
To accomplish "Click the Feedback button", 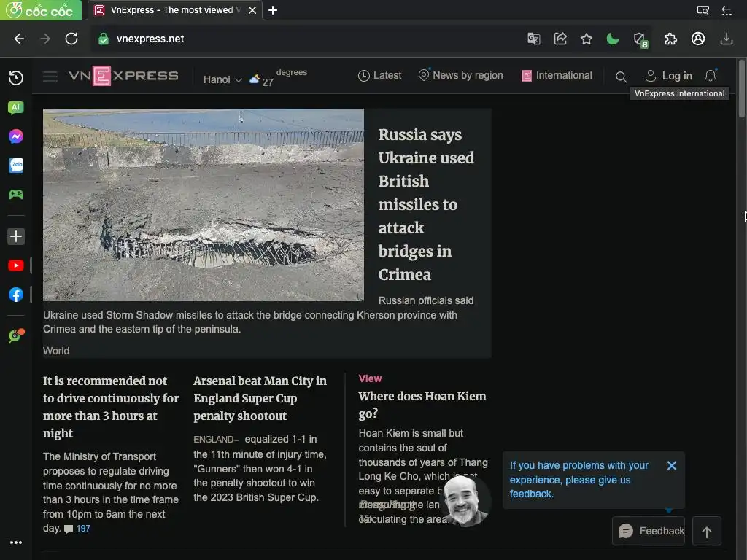I will tap(649, 531).
